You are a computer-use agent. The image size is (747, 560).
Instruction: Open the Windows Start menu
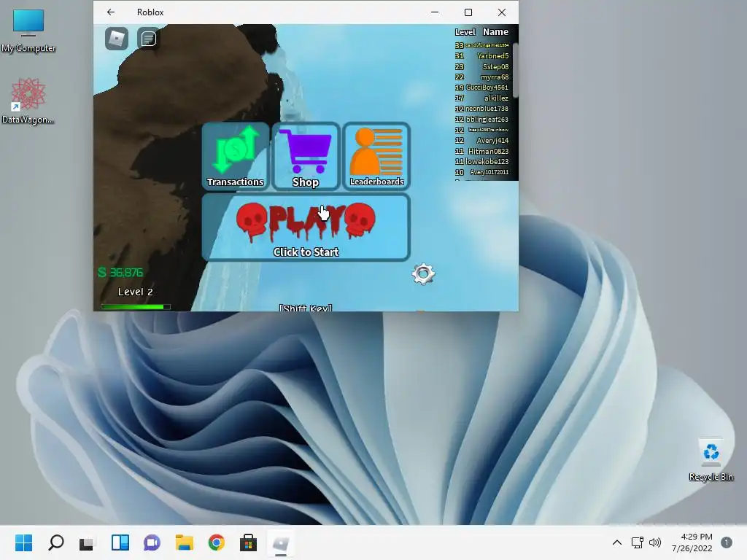(x=24, y=542)
